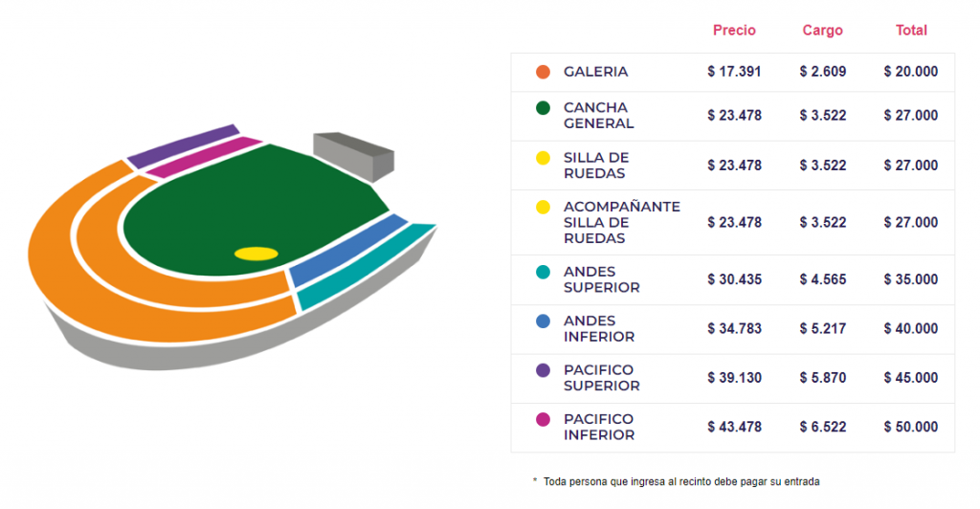Click the PACIFICO INFERIOR row label

click(x=598, y=427)
